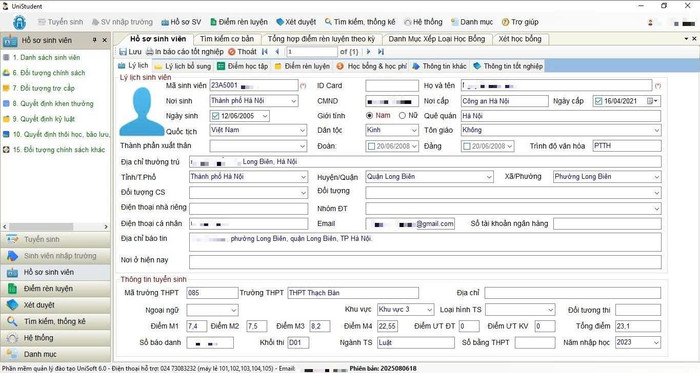This screenshot has height=373, width=700.
Task: Click the left panel horizontal scrollbar
Action: [55, 227]
